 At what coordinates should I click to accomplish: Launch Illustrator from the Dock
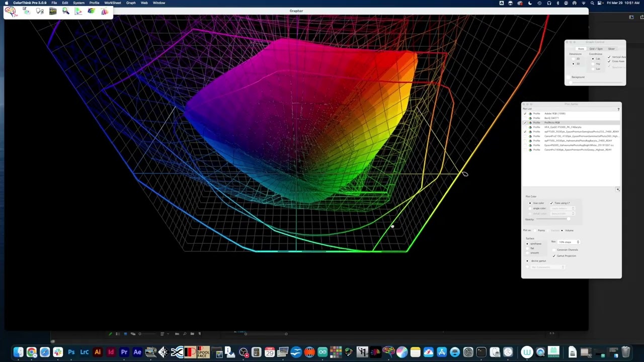(98, 352)
